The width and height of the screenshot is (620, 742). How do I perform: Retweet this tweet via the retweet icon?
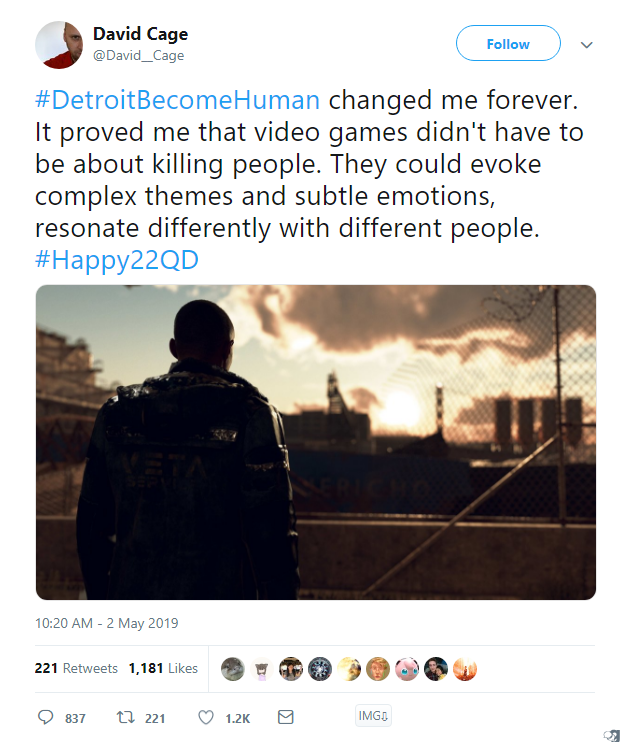[127, 717]
